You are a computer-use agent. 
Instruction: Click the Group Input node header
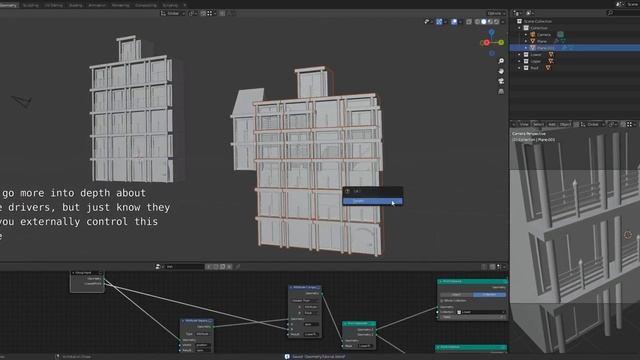[x=87, y=273]
